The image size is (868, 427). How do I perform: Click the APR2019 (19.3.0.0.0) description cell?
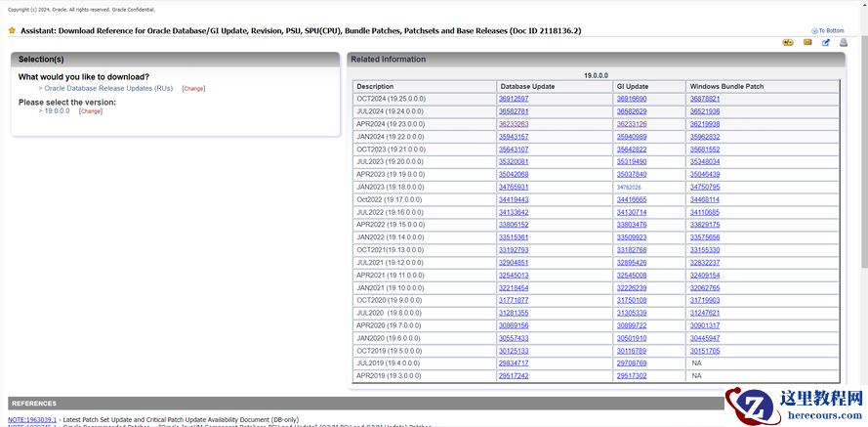click(425, 376)
